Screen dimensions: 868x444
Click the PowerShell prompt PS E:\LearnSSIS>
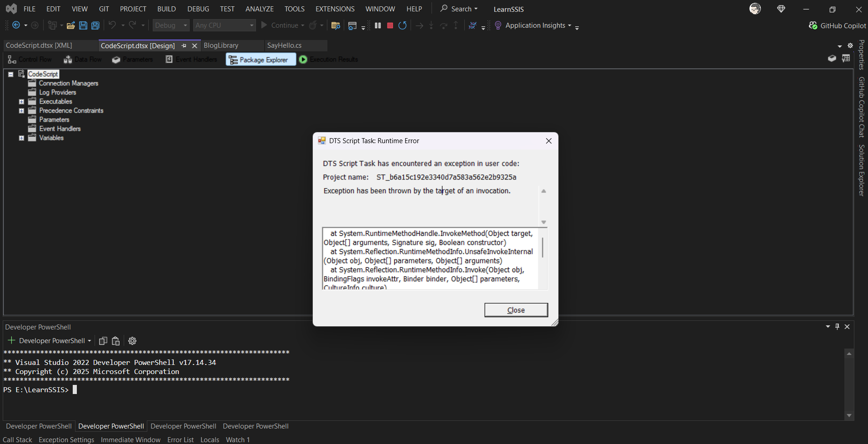click(x=36, y=390)
